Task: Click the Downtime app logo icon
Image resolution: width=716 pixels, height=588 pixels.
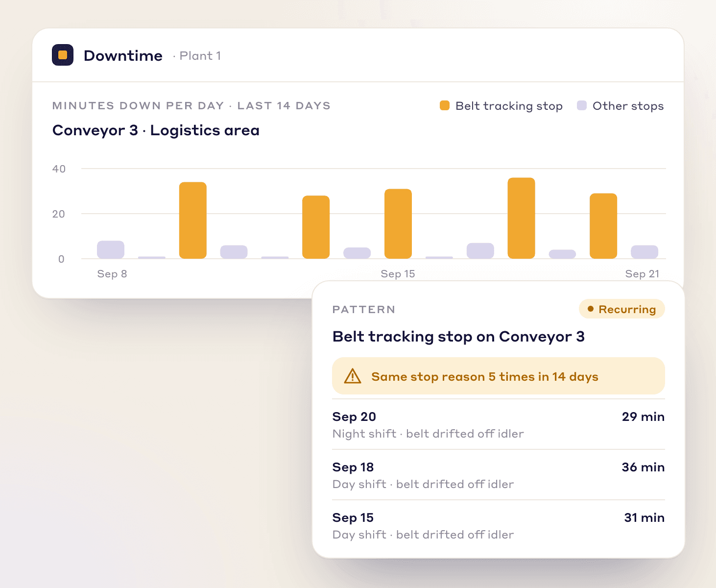Action: click(63, 55)
